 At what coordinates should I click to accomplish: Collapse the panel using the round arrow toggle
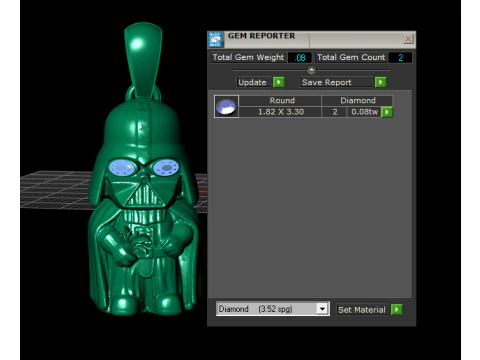(x=311, y=70)
